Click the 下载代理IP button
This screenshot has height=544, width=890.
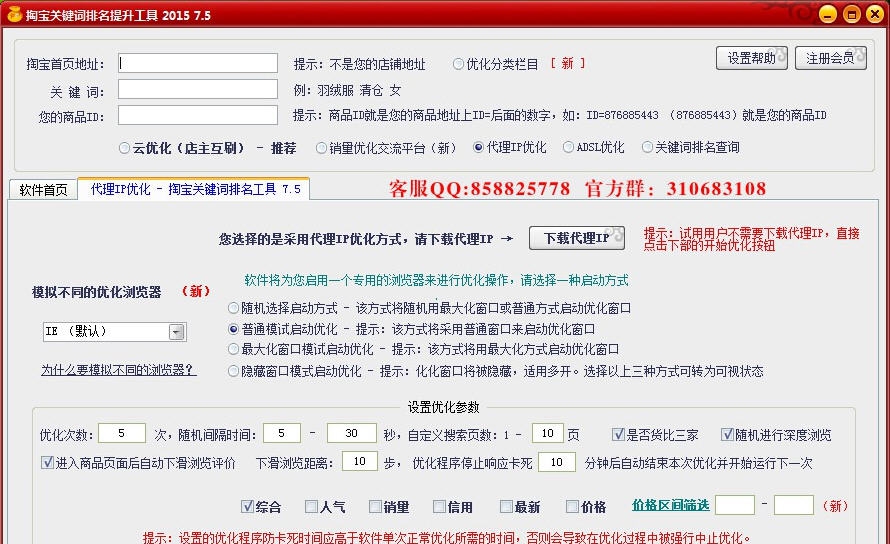[577, 238]
